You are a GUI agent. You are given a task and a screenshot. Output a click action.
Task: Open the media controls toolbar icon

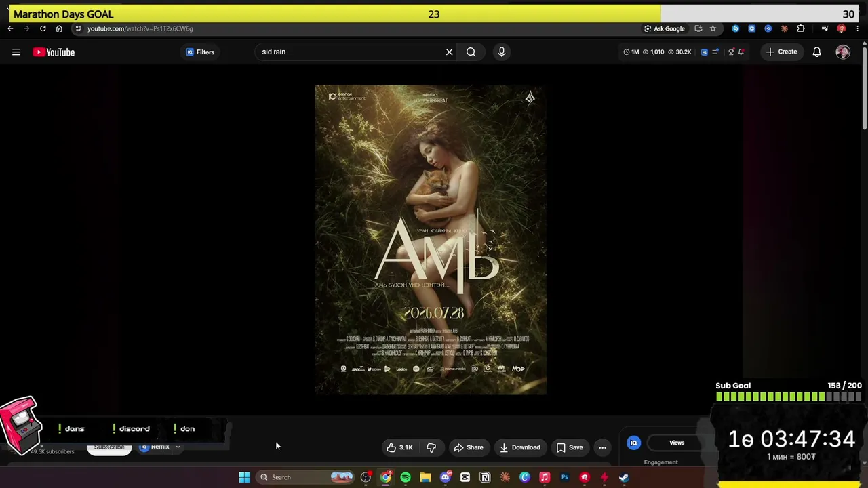coord(825,28)
